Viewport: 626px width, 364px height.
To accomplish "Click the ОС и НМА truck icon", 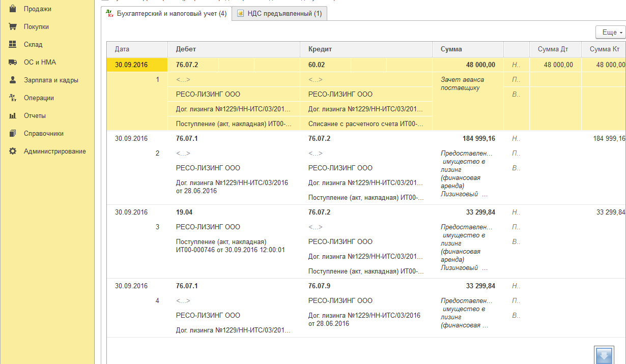I will click(13, 62).
